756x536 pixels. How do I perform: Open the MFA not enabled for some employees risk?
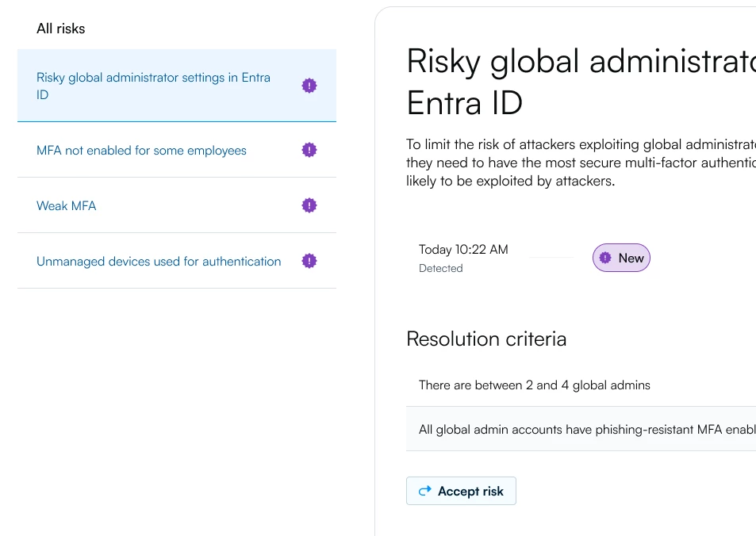tap(141, 151)
